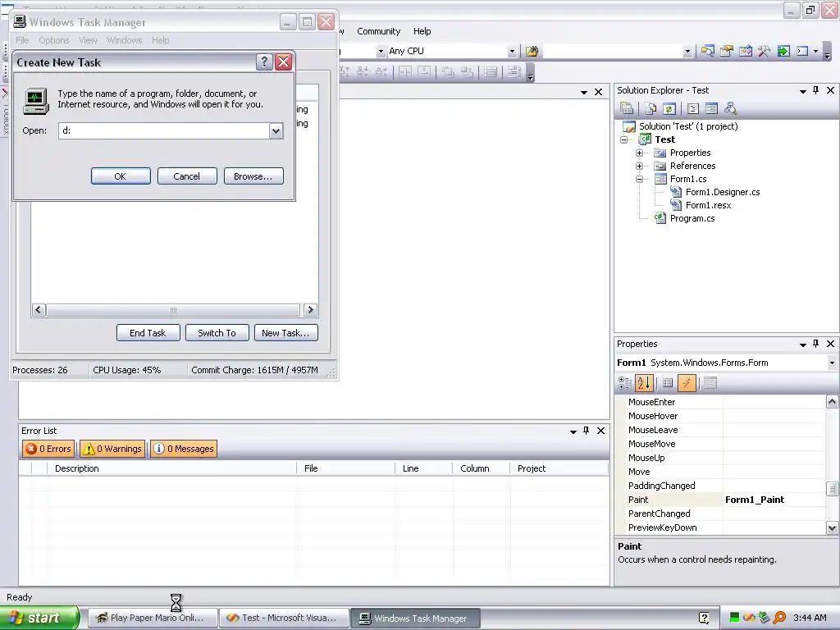Open Task Manager File menu
The height and width of the screenshot is (630, 840).
click(22, 40)
